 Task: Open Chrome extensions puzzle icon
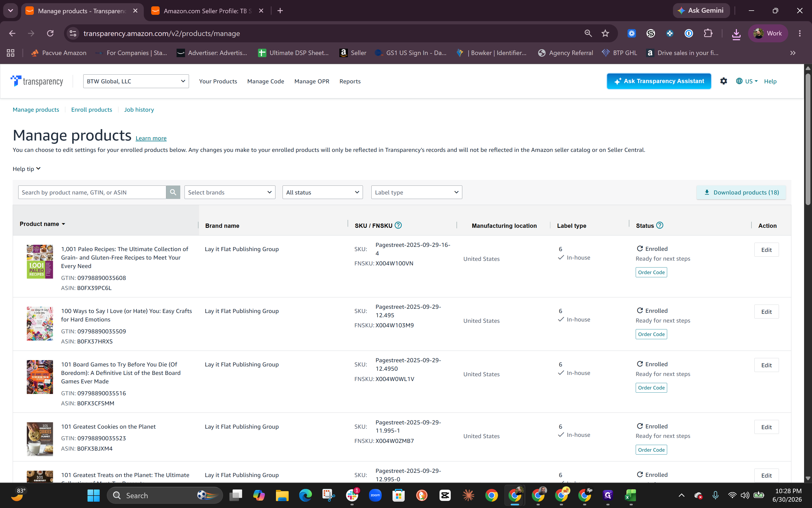coord(708,33)
